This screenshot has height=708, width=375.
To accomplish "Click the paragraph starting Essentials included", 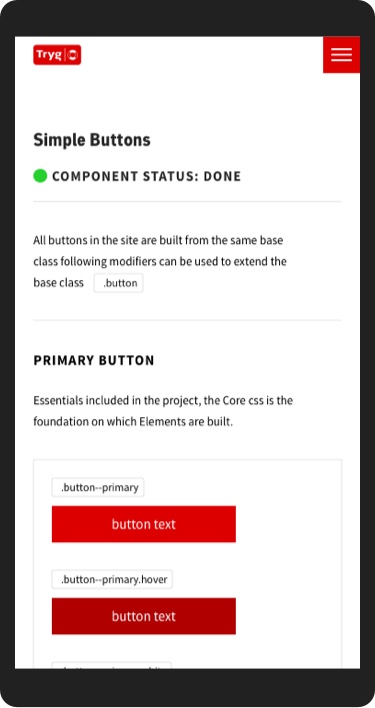I will (x=163, y=411).
